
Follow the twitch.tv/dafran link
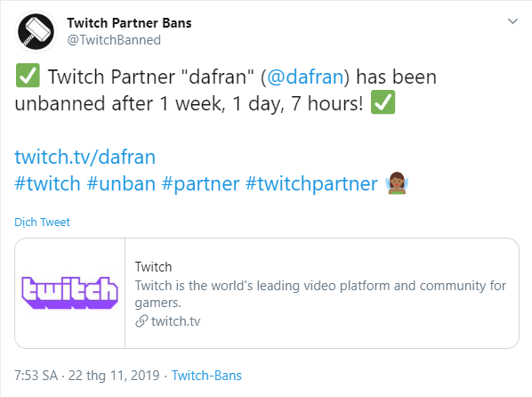(85, 157)
